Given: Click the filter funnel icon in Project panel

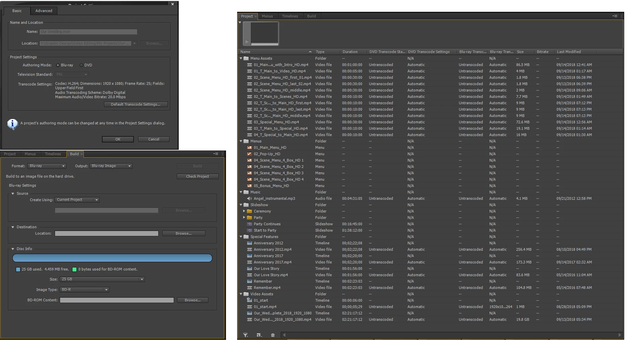Looking at the screenshot, I should 246,335.
